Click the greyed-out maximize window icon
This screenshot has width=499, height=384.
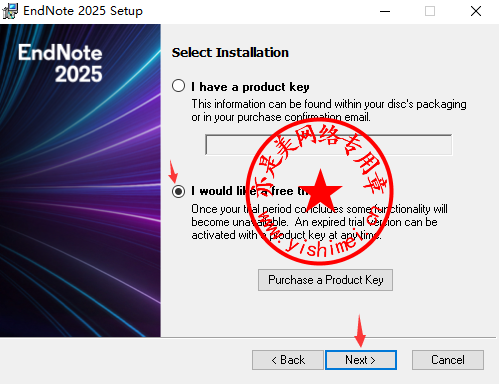[x=430, y=11]
